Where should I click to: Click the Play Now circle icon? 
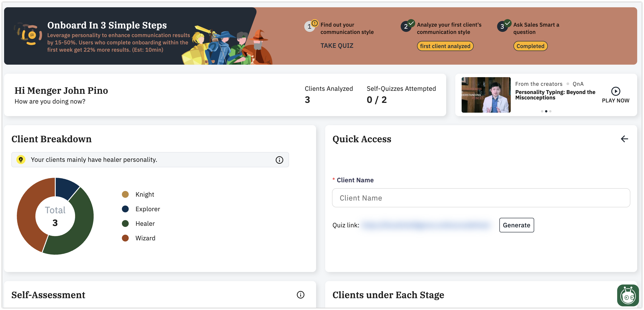[x=615, y=91]
